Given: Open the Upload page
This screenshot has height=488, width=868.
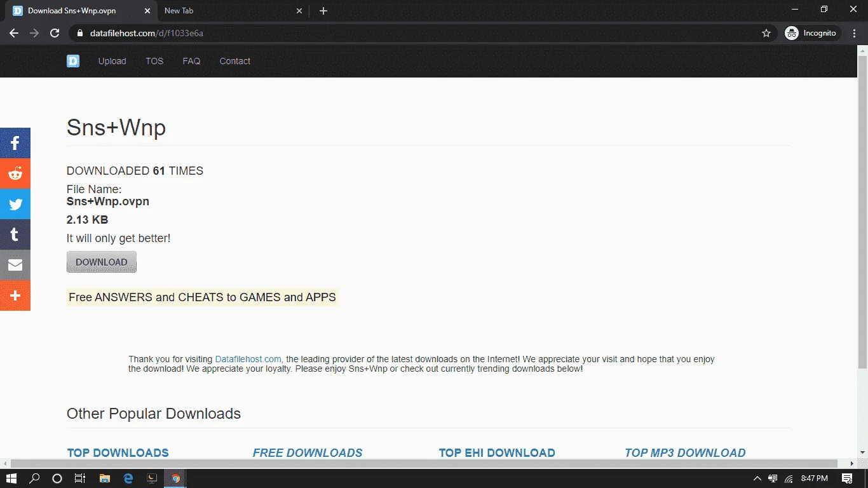Looking at the screenshot, I should [x=112, y=61].
